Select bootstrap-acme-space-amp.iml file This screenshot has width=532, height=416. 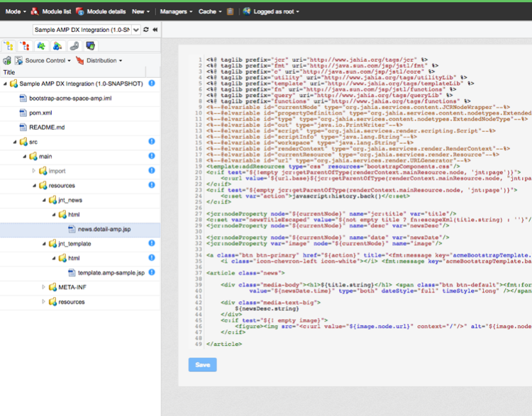click(70, 99)
